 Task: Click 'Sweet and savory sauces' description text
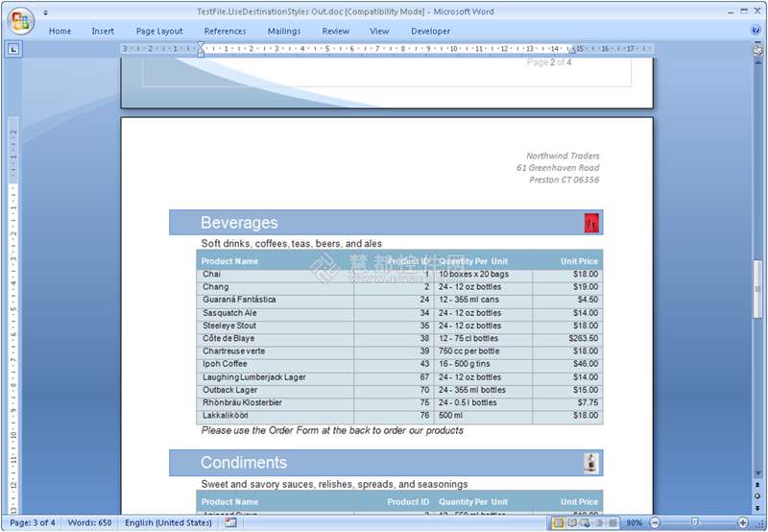coord(334,484)
